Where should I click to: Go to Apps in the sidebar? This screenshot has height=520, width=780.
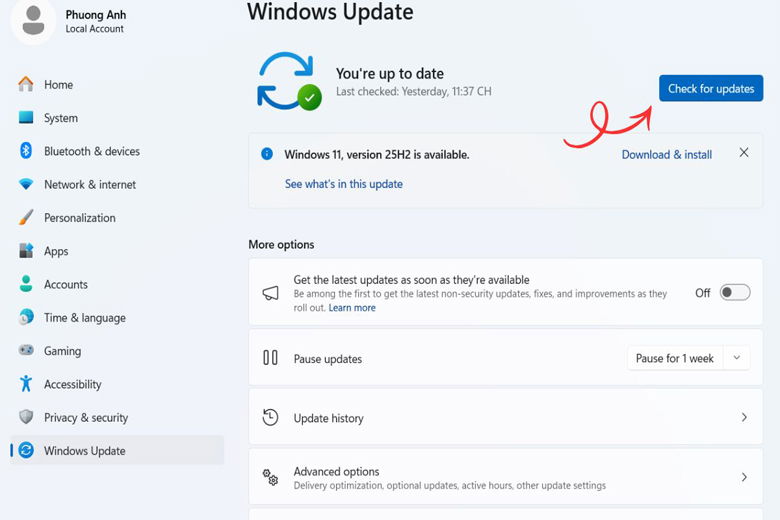56,251
